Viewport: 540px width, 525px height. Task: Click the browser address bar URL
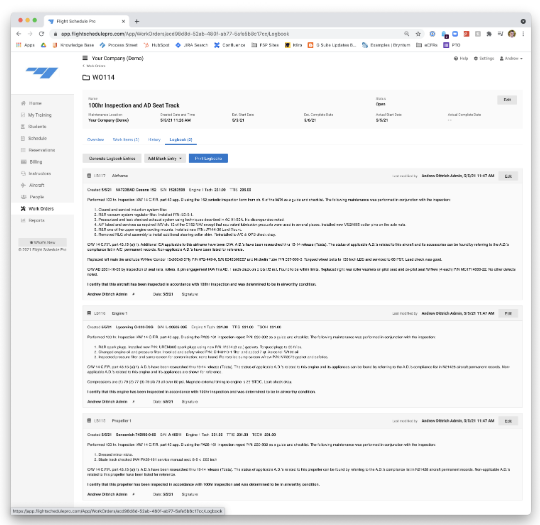tap(175, 34)
